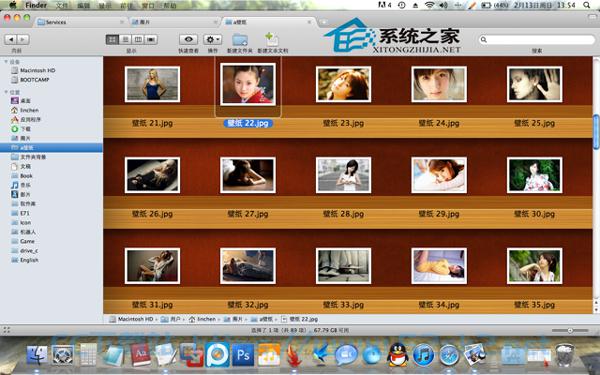This screenshot has width=600, height=375.
Task: Click the file name label 27.jpg
Action: click(x=248, y=214)
